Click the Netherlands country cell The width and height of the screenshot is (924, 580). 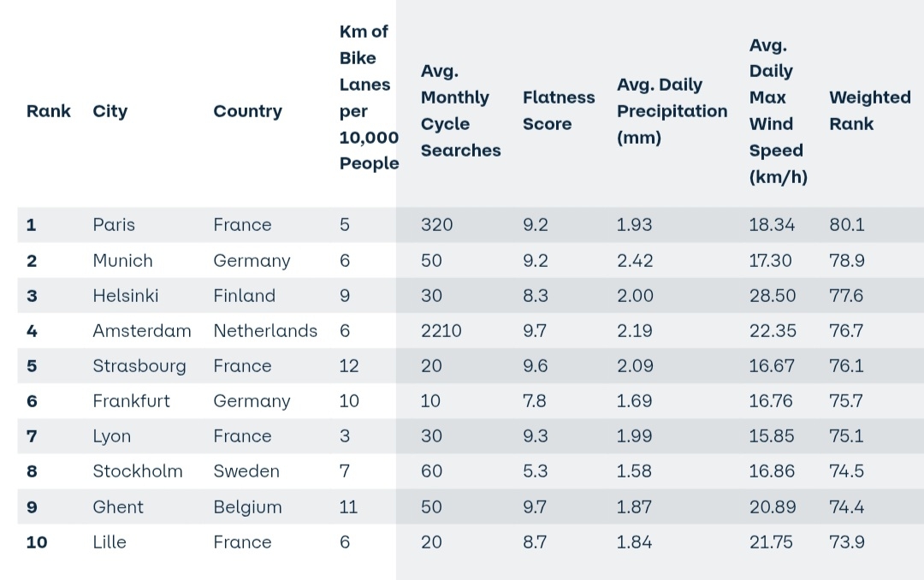pyautogui.click(x=265, y=331)
